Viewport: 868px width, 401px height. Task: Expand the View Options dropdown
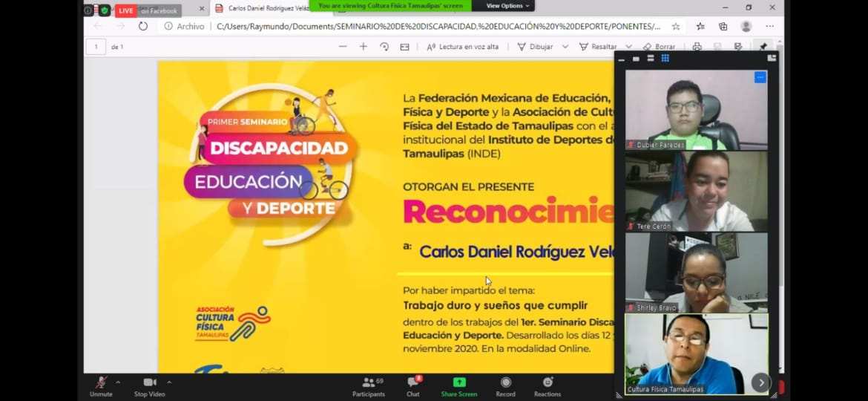508,6
